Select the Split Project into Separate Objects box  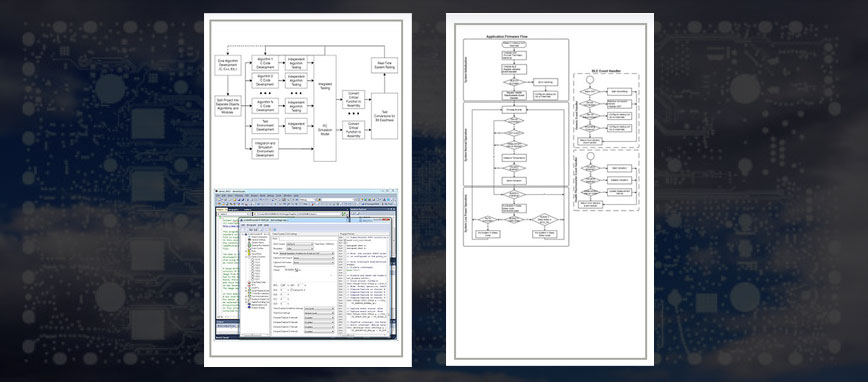(228, 106)
